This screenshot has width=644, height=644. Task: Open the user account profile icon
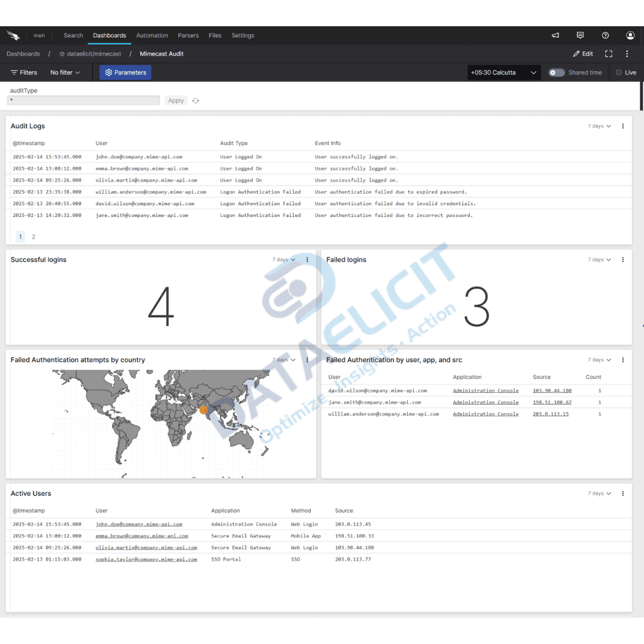click(630, 35)
